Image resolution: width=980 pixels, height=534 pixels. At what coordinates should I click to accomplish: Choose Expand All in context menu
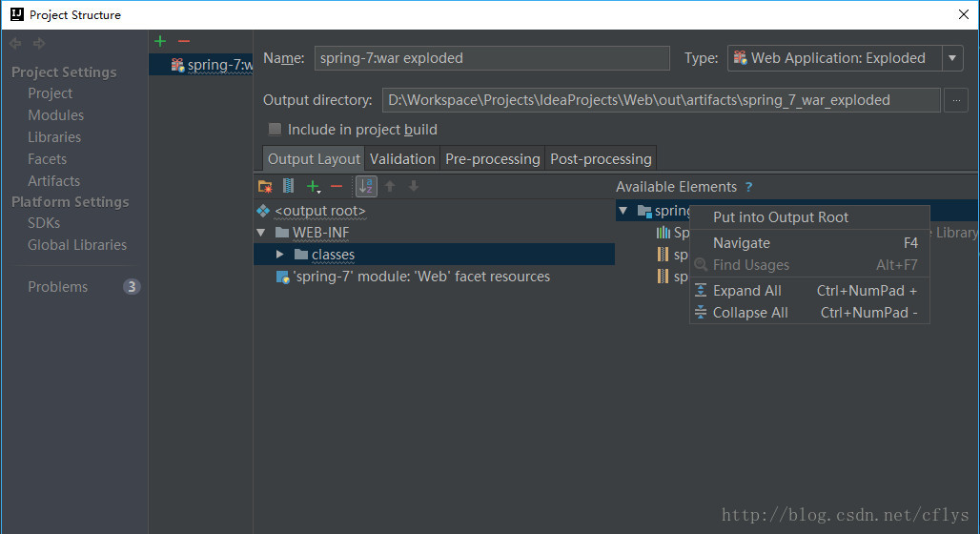tap(809, 290)
